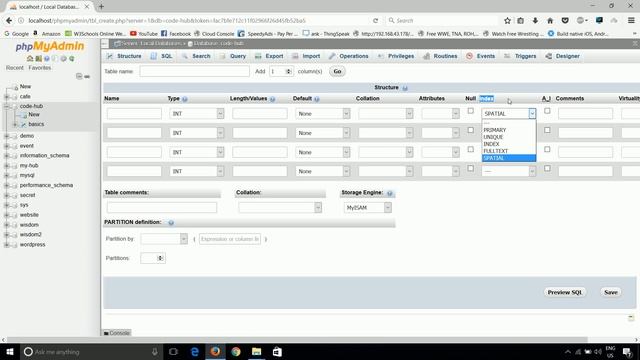Open Attributes dropdown in fourth row
The image size is (640, 360).
click(x=440, y=171)
